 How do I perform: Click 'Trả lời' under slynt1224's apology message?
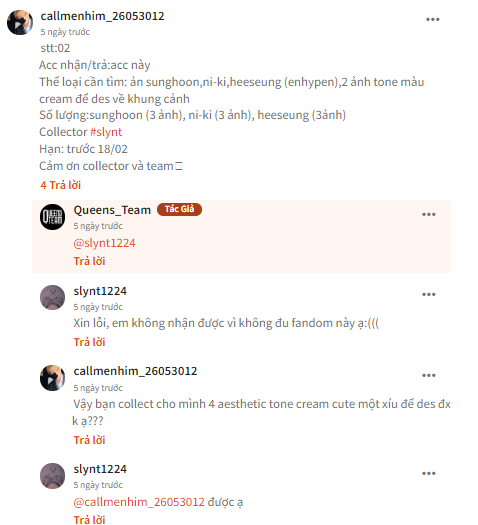coord(89,342)
